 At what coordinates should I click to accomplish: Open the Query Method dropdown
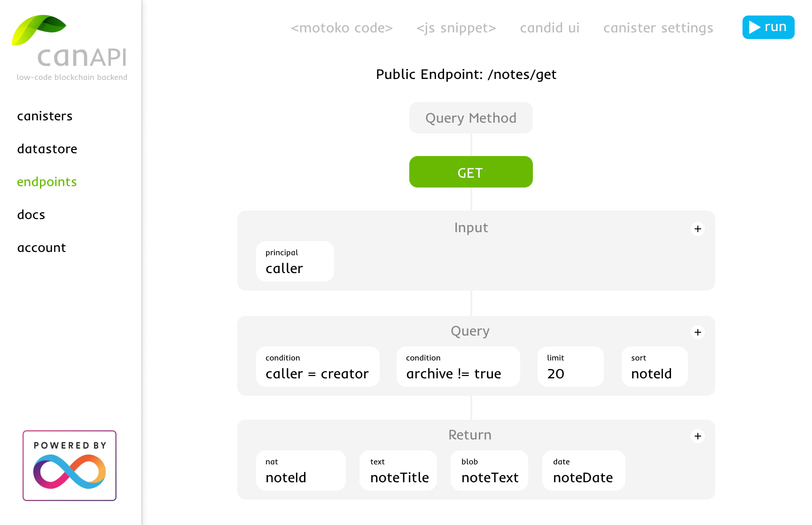point(470,118)
